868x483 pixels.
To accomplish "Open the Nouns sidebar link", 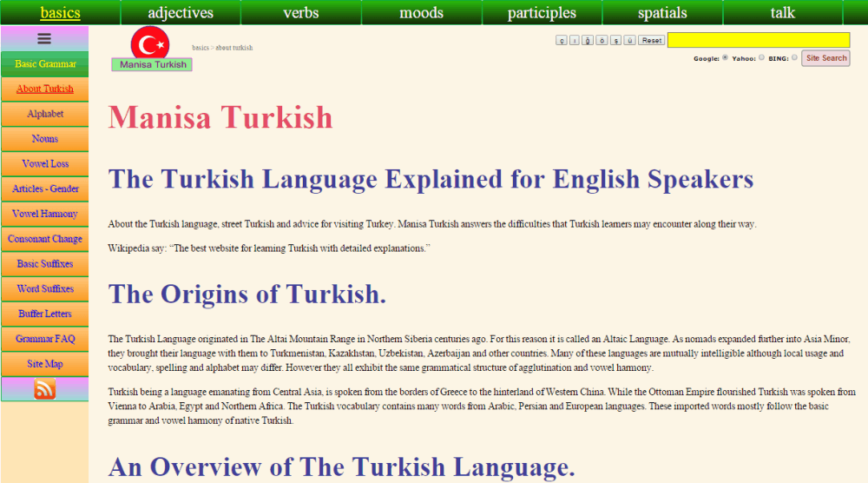I will (x=45, y=139).
